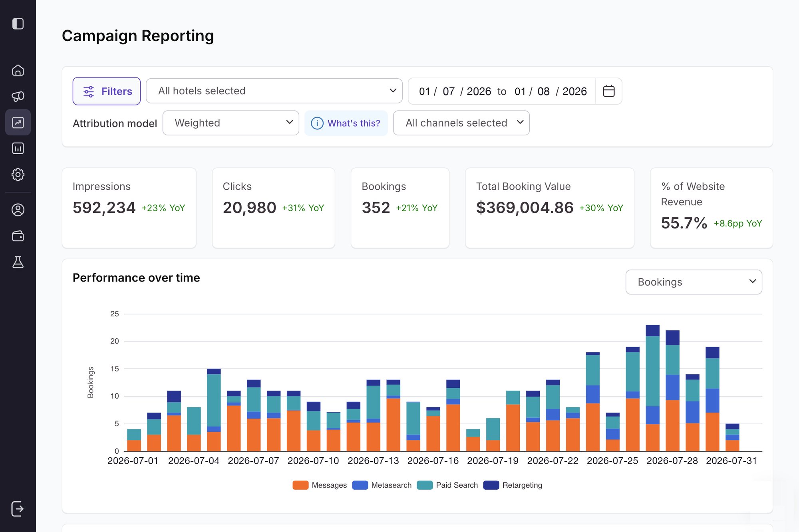Toggle the Paid Search legend teal swatch
Image resolution: width=799 pixels, height=532 pixels.
[x=425, y=485]
